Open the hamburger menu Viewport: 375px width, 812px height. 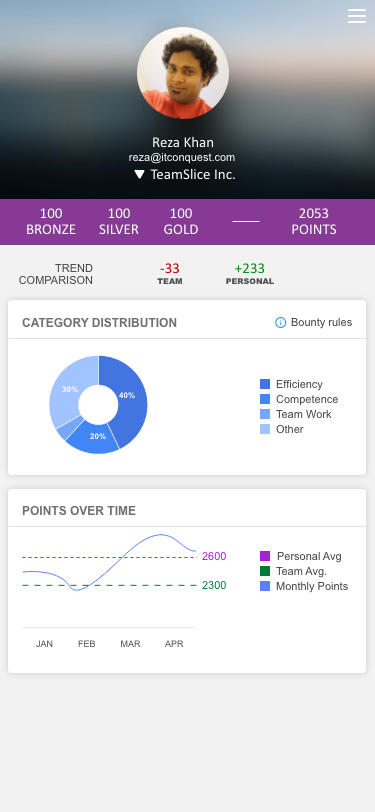click(x=357, y=16)
